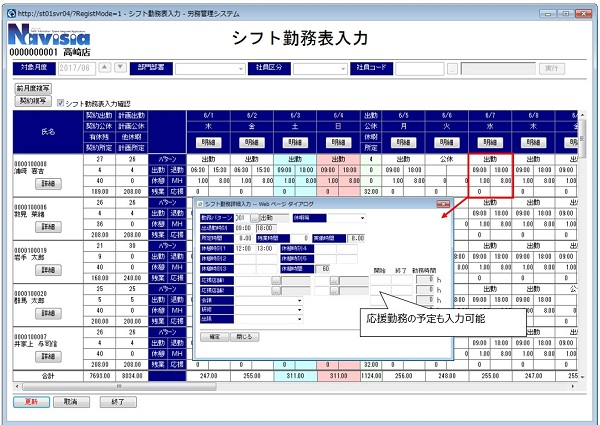
Task: Open second lookup '...' on 応援店舗1 row
Action: (x=334, y=280)
